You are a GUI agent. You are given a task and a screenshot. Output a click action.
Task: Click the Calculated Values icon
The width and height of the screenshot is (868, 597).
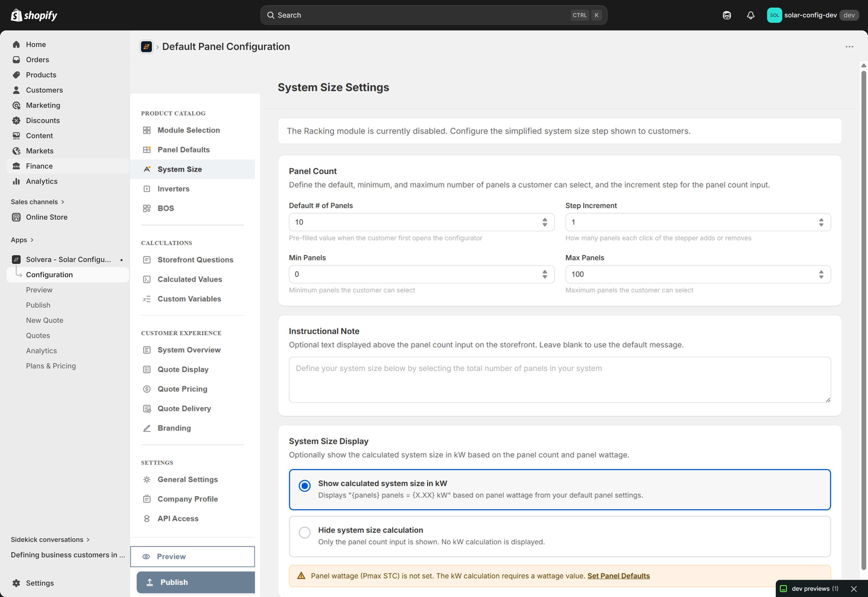[146, 280]
